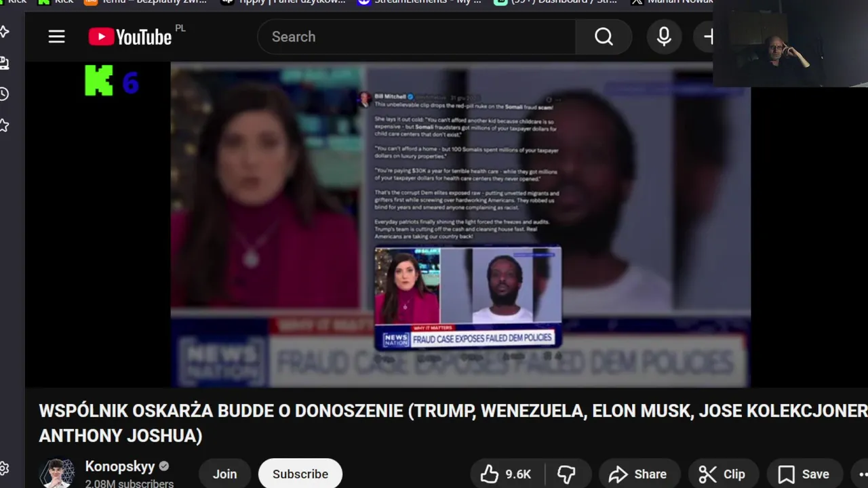The image size is (868, 488).
Task: Open browser sidebar settings gear icon
Action: (5, 468)
